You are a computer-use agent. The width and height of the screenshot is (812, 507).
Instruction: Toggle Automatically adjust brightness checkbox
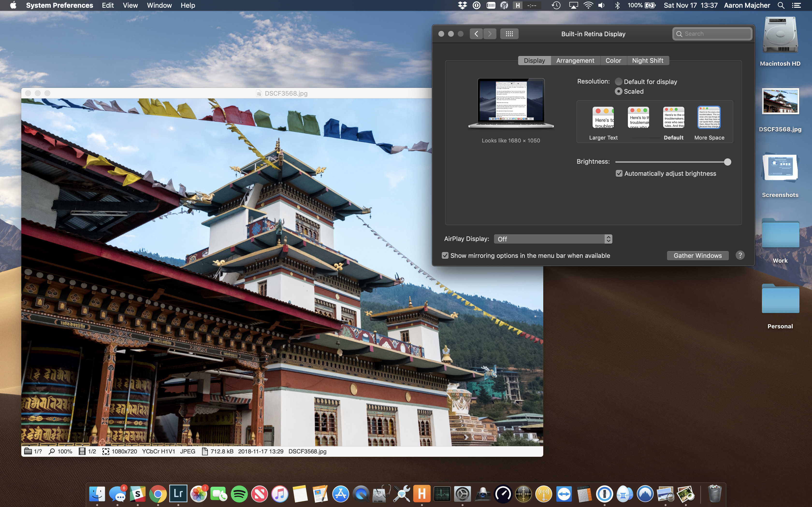(x=619, y=174)
